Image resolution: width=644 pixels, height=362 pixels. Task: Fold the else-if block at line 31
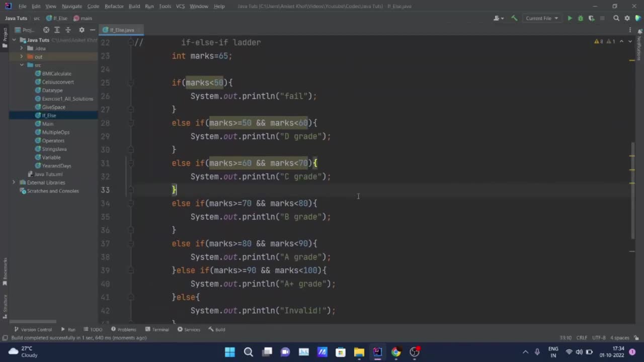pyautogui.click(x=130, y=163)
